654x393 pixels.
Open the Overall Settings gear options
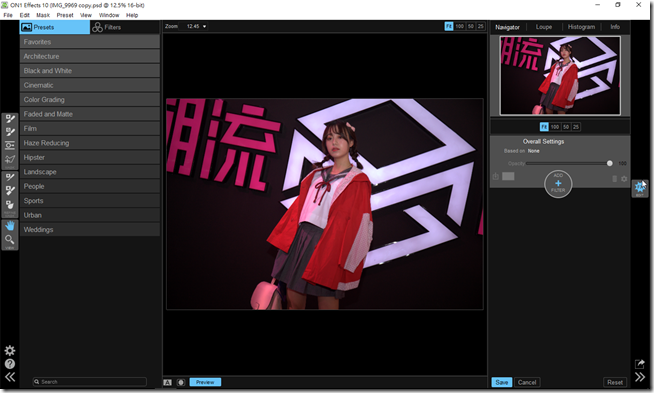624,179
